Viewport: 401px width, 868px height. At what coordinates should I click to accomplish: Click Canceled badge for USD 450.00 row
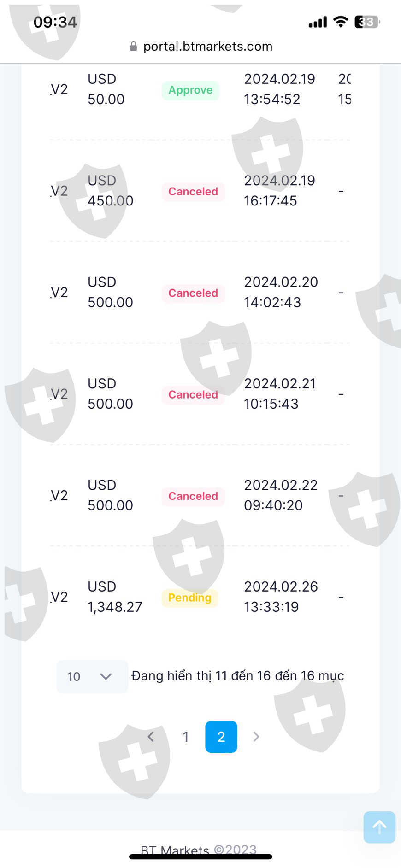tap(193, 192)
